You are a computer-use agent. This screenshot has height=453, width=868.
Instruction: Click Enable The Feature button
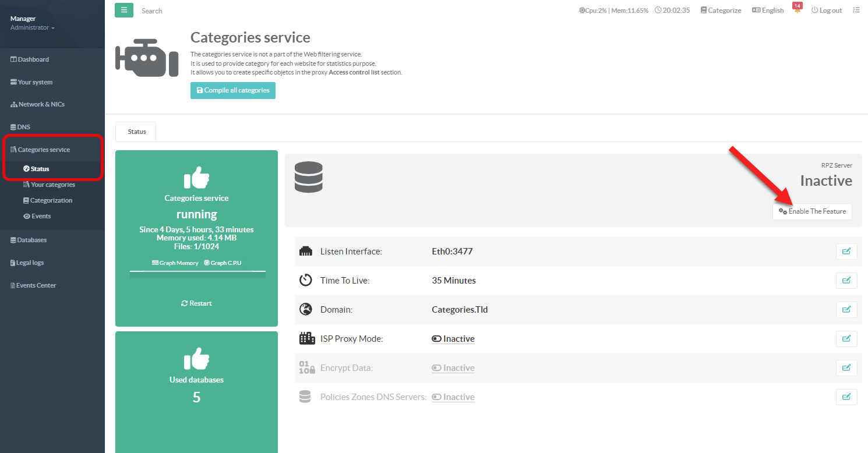point(812,211)
